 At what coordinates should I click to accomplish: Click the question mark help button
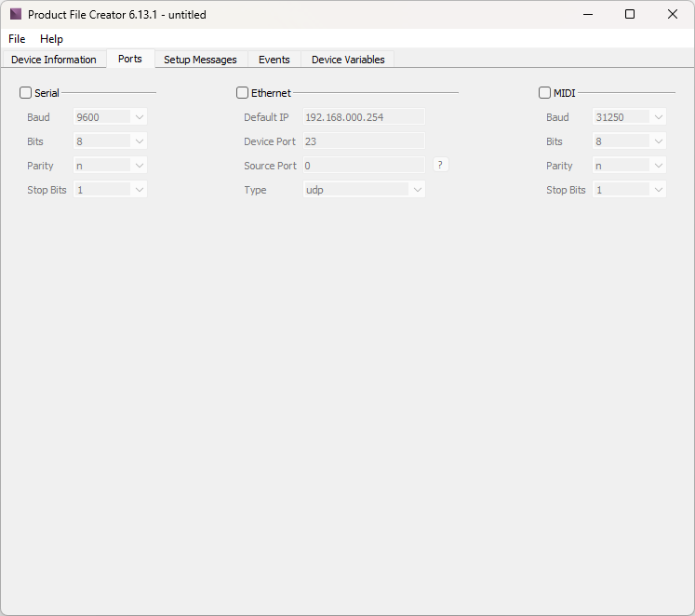point(441,165)
